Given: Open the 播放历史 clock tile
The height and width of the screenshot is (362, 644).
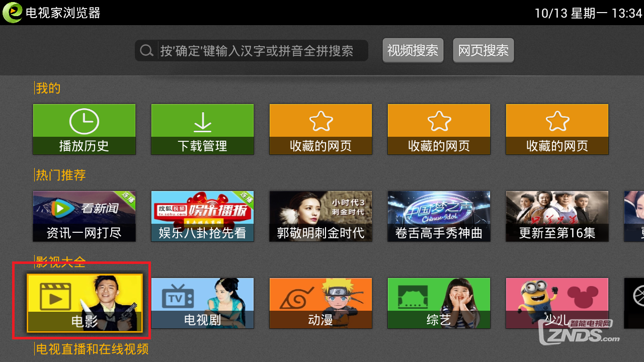Looking at the screenshot, I should [x=84, y=129].
